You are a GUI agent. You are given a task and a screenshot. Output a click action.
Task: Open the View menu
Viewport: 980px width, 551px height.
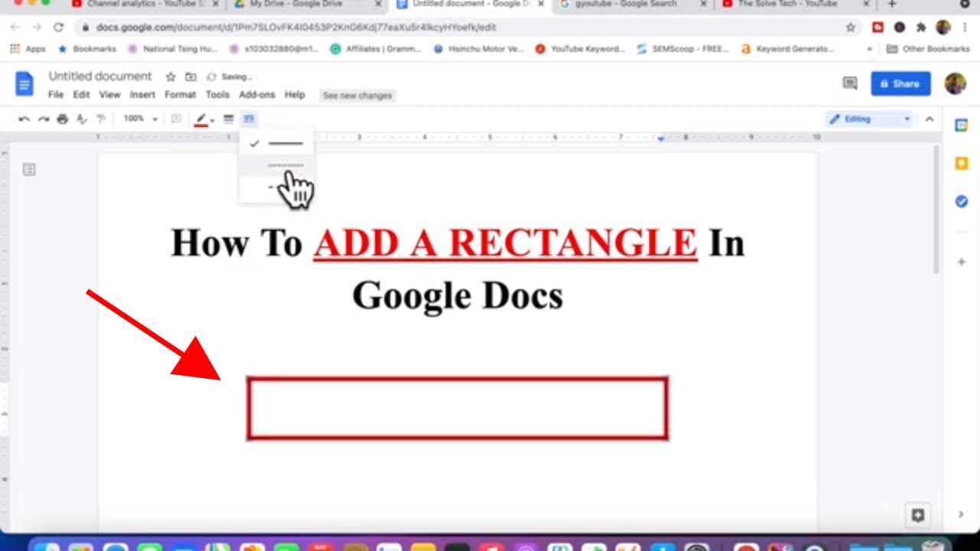[109, 95]
